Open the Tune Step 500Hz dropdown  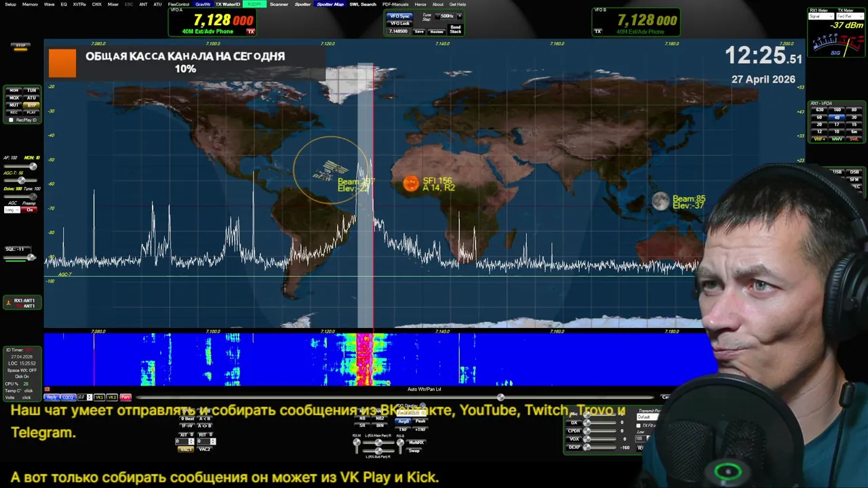coord(448,16)
